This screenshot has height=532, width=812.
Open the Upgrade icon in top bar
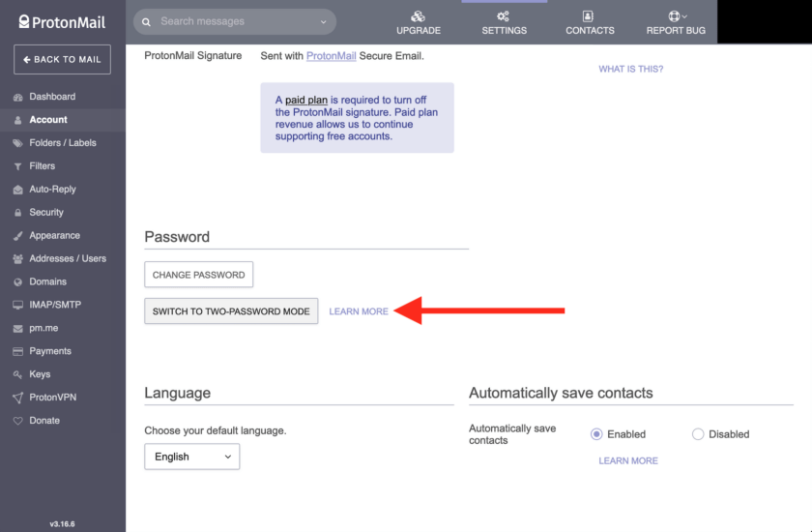tap(418, 16)
